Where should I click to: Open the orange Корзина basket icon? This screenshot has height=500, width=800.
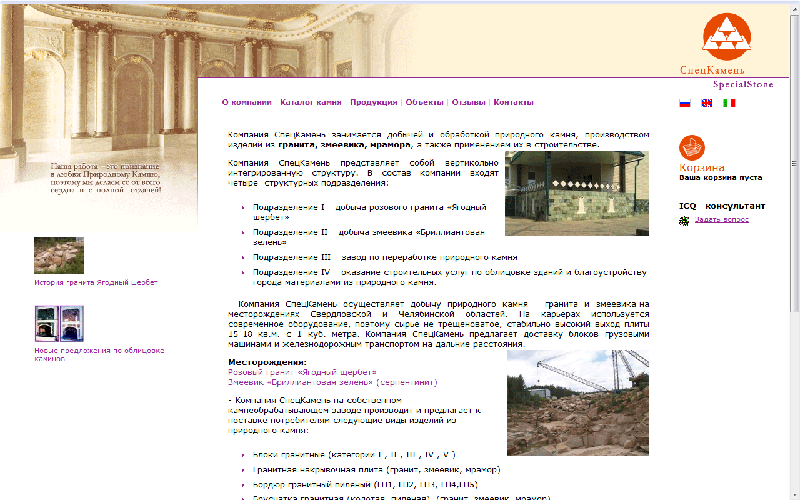[x=692, y=148]
